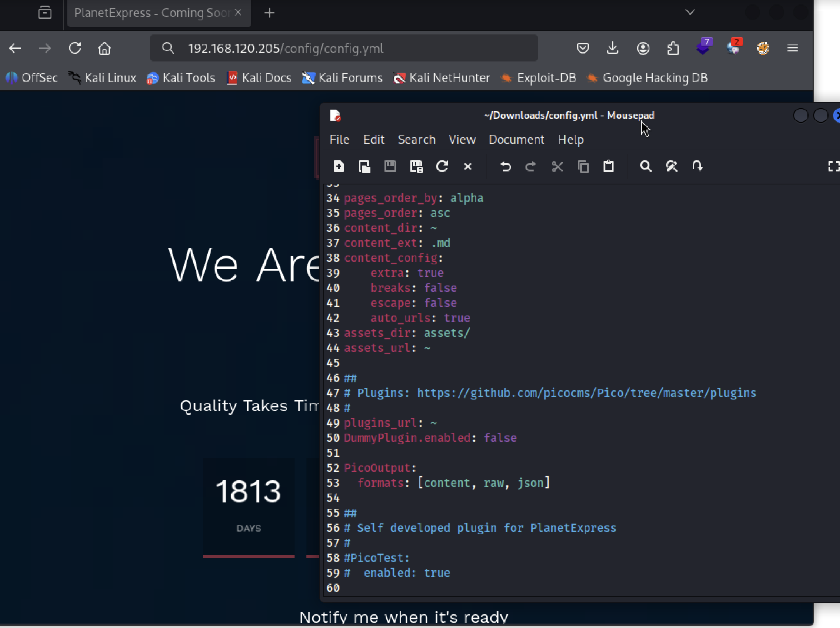Image resolution: width=840 pixels, height=628 pixels.
Task: Click the Find and Replace toolbar icon
Action: 671,166
